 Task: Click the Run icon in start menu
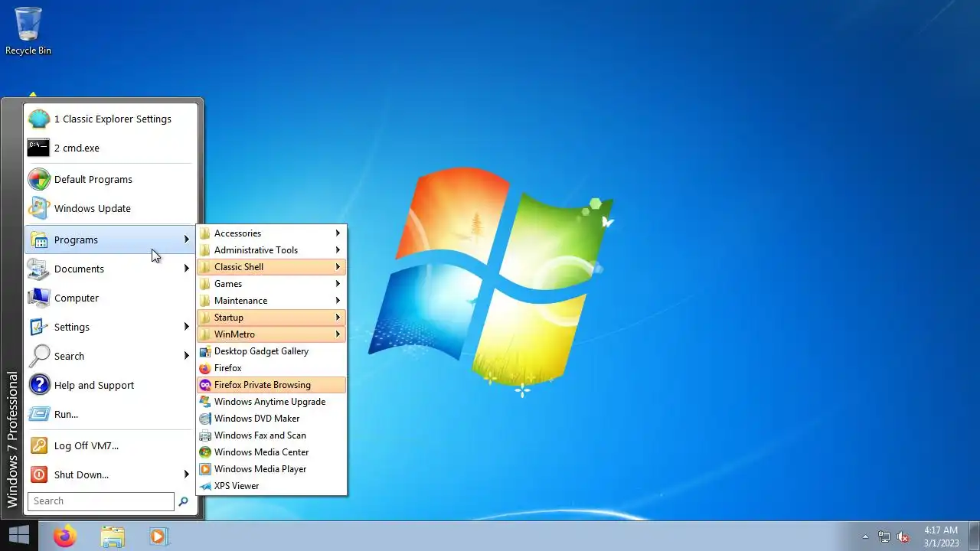39,414
